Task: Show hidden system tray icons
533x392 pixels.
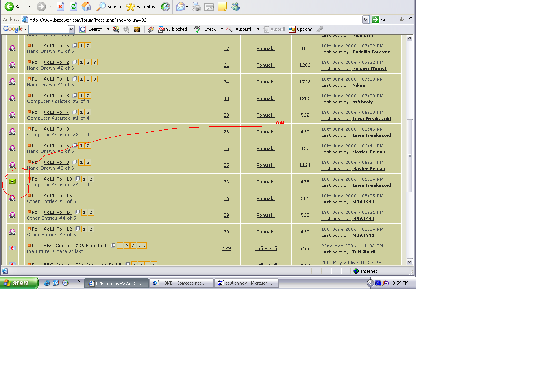Action: click(370, 283)
